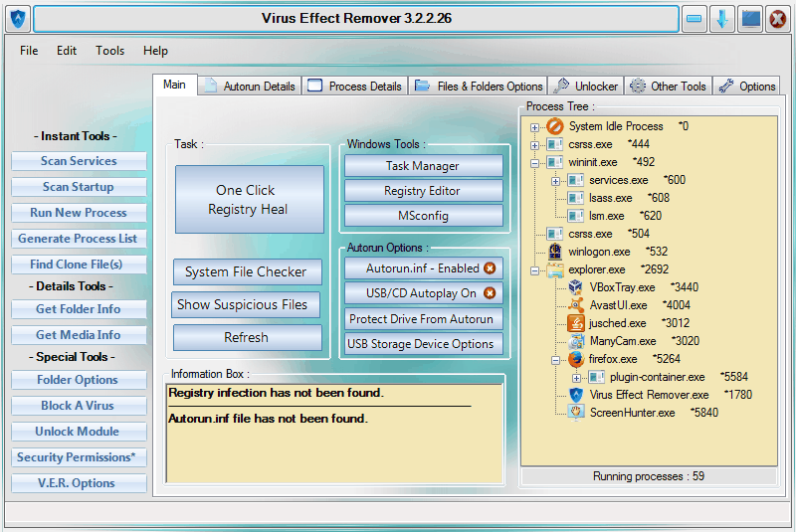Collapse wininit.exe tree node
796x532 pixels.
click(534, 163)
